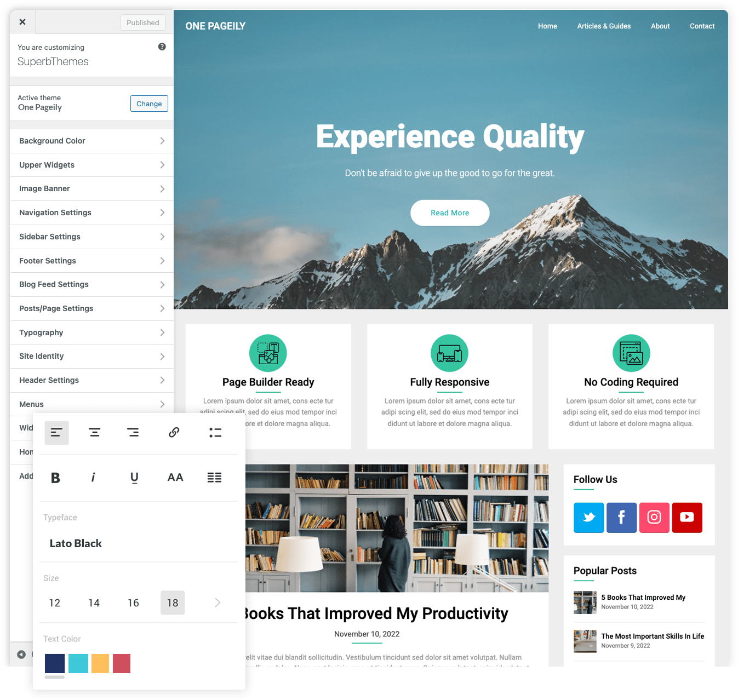The width and height of the screenshot is (738, 700).
Task: Open the 5 Books popular post thumbnail
Action: [585, 603]
